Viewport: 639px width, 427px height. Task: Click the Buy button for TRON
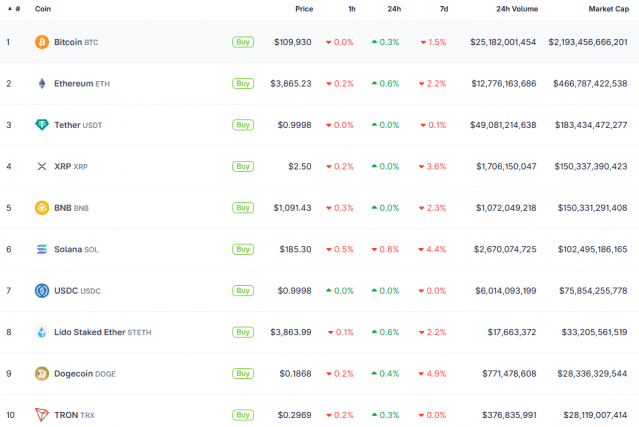pyautogui.click(x=242, y=414)
